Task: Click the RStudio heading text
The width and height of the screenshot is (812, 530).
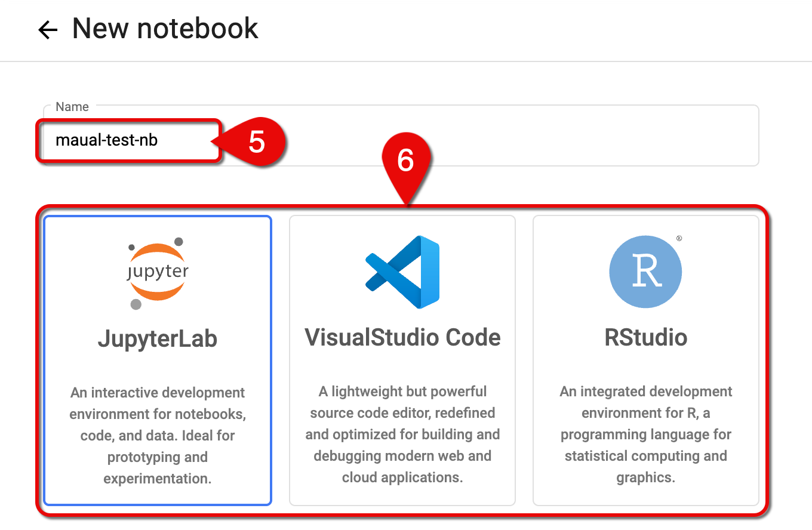Action: pyautogui.click(x=645, y=338)
